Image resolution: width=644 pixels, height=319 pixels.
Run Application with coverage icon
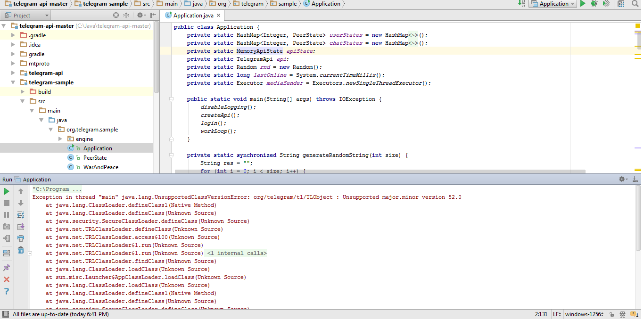(606, 4)
